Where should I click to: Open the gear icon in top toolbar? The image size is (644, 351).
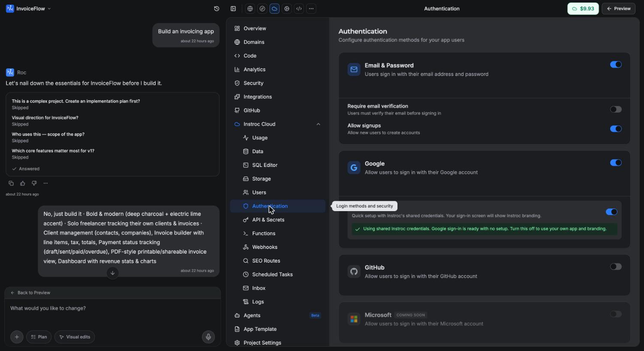point(287,9)
